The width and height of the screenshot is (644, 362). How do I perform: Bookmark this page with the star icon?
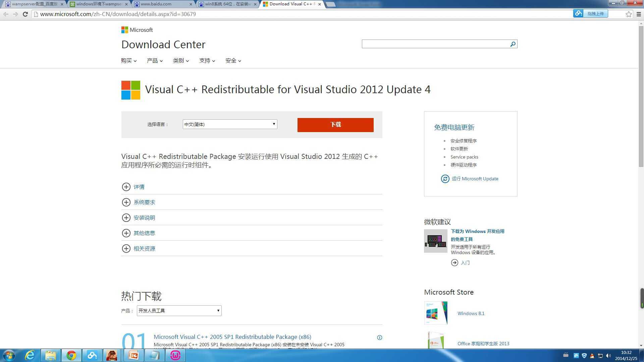coord(629,14)
